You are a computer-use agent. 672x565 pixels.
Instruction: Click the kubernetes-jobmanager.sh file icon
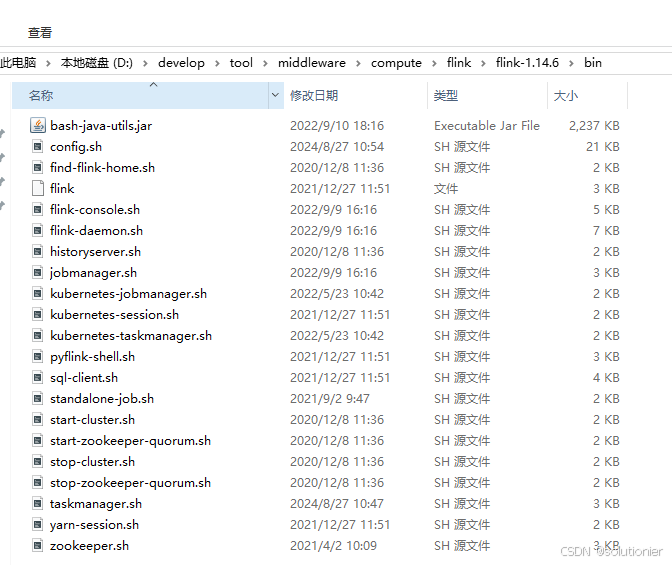[38, 294]
